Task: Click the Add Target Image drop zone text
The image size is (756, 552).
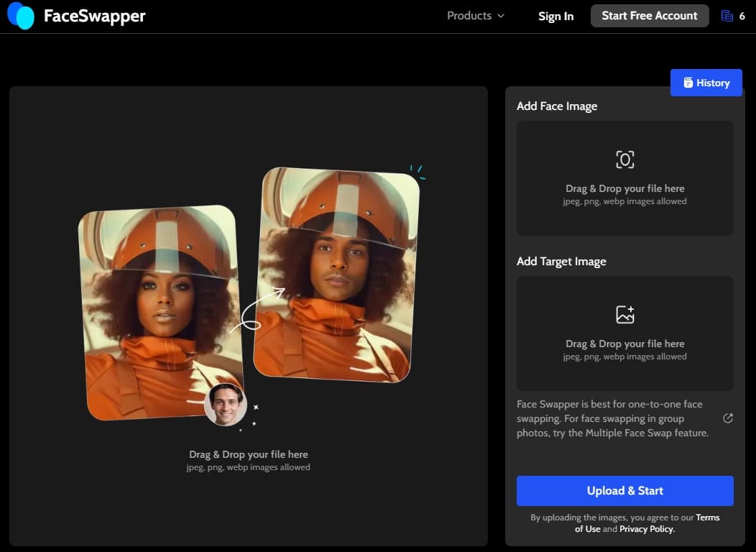Action: [x=624, y=344]
